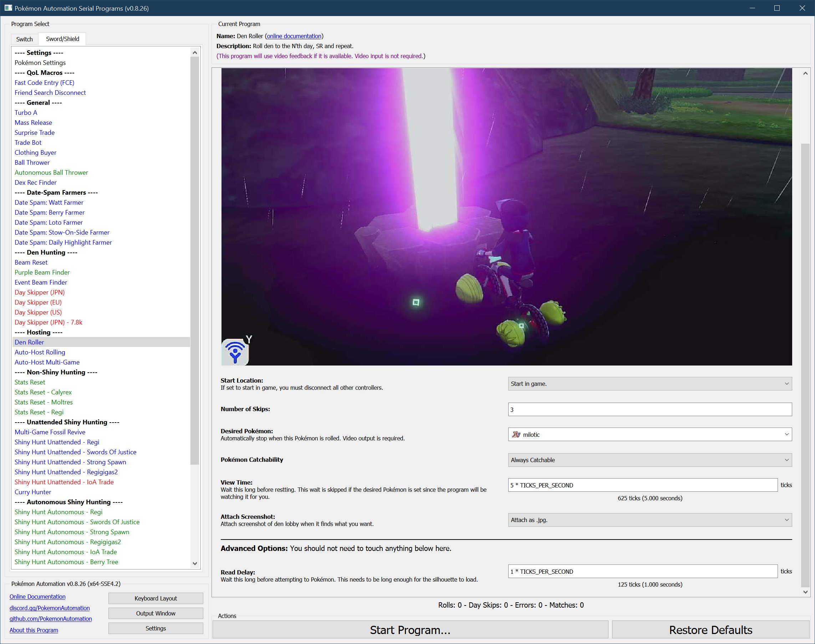
Task: Select the Sword/Shield tab
Action: coord(63,39)
